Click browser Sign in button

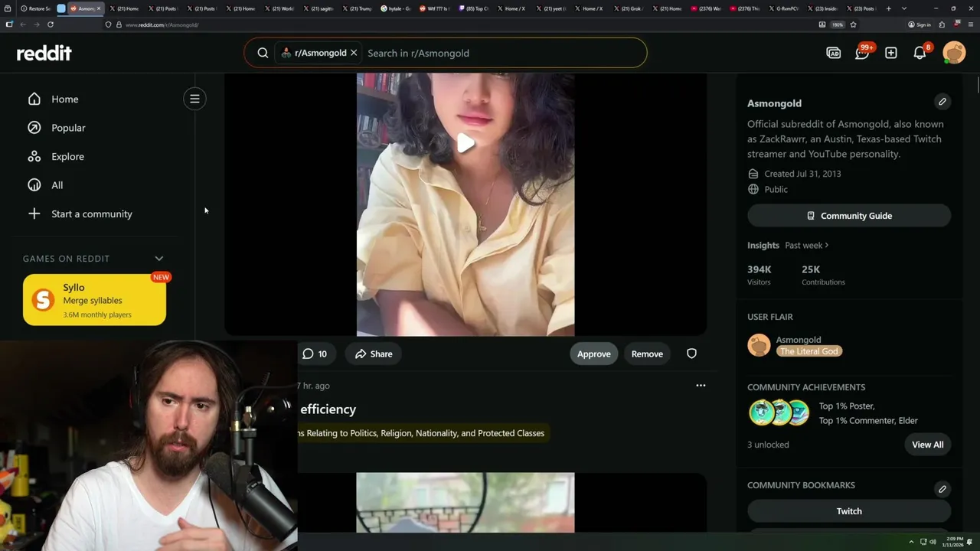pos(920,24)
